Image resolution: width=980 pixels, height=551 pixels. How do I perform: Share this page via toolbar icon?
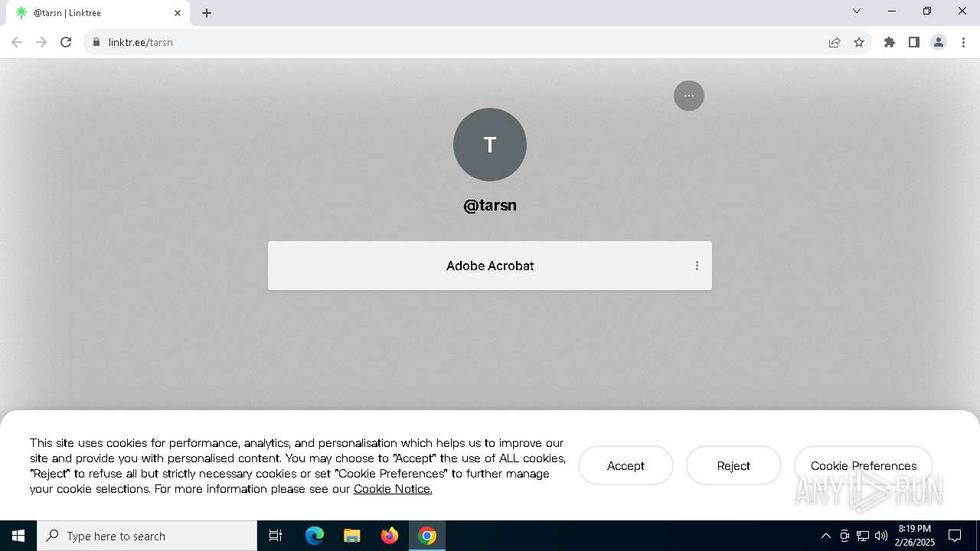click(835, 42)
